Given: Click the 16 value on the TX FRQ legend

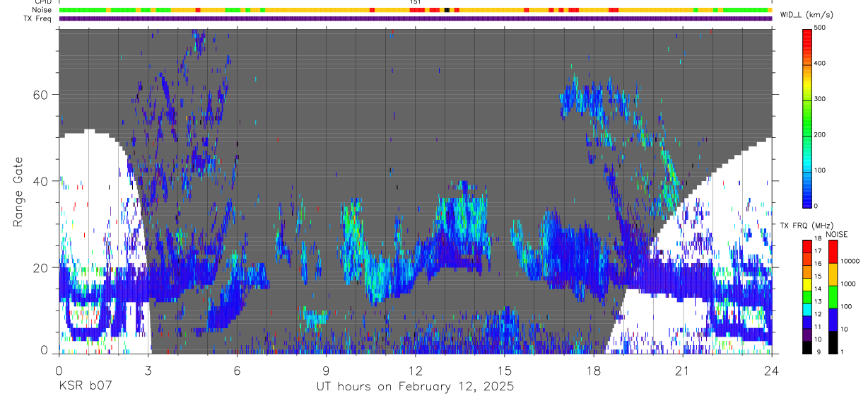Looking at the screenshot, I should pyautogui.click(x=819, y=264).
